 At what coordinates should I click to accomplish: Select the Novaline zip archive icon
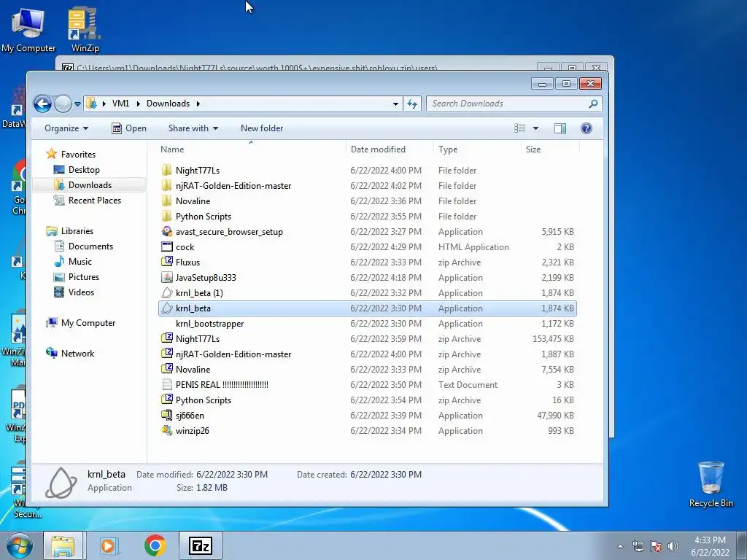pyautogui.click(x=167, y=369)
